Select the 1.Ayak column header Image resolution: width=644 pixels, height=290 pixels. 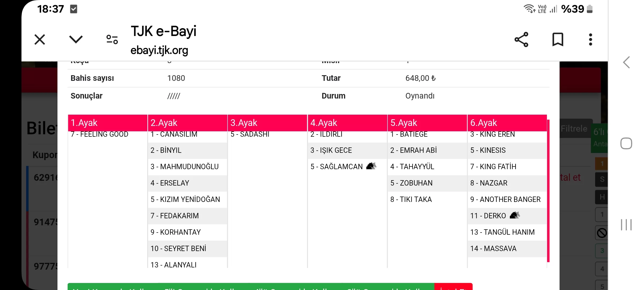pos(107,123)
